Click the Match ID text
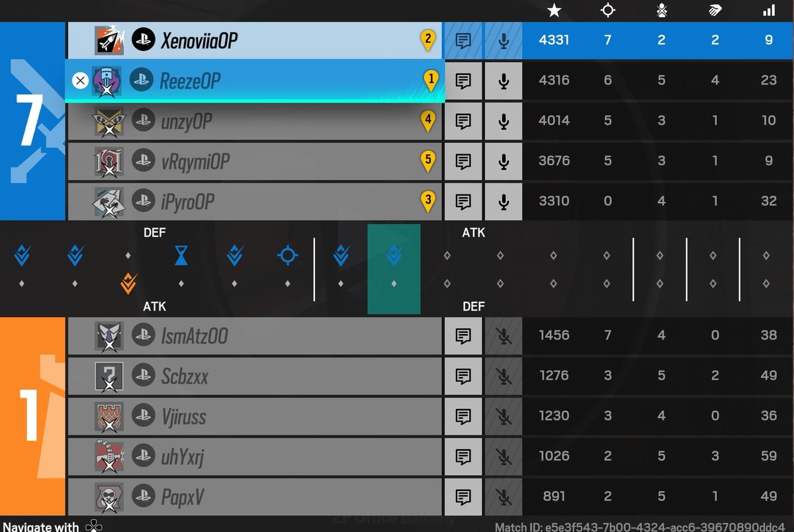Screen dimensions: 794x532 click(640, 527)
